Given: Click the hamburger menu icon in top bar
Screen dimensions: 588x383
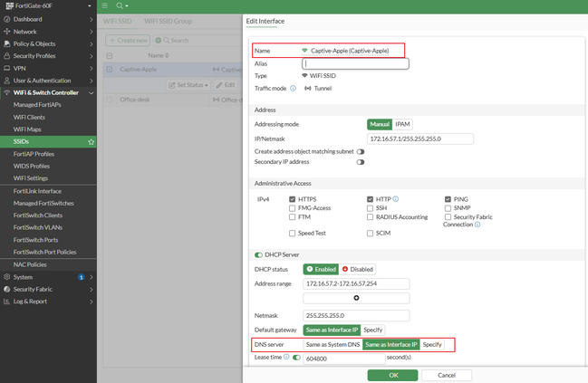Looking at the screenshot, I should (x=105, y=6).
